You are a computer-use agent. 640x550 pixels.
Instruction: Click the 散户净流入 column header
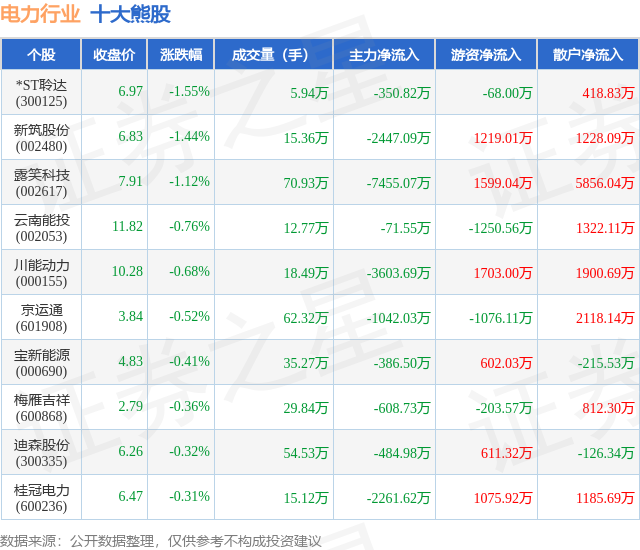pos(588,55)
